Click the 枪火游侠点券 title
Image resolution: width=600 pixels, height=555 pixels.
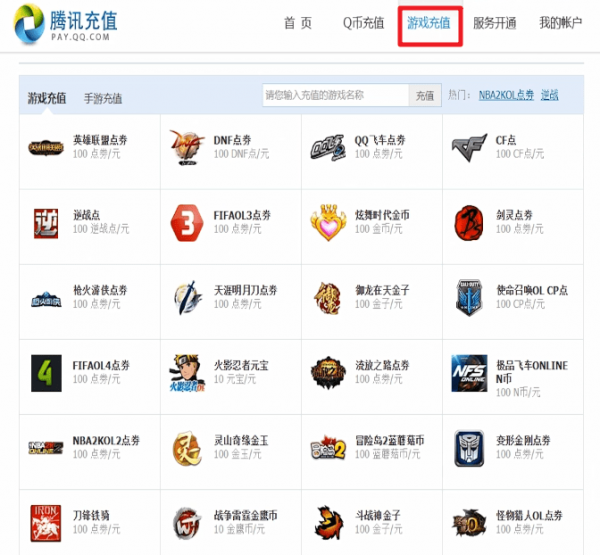[x=100, y=290]
